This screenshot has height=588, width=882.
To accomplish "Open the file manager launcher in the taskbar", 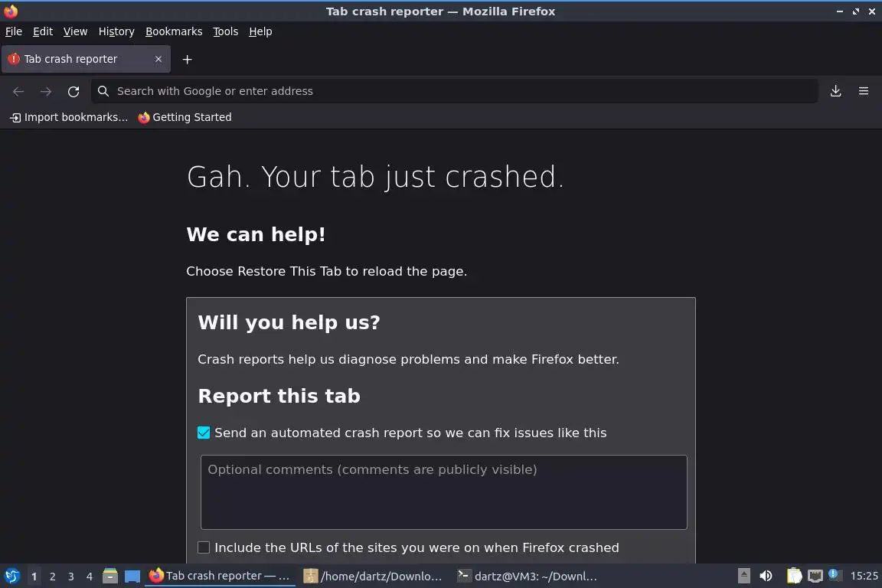I will [x=110, y=576].
